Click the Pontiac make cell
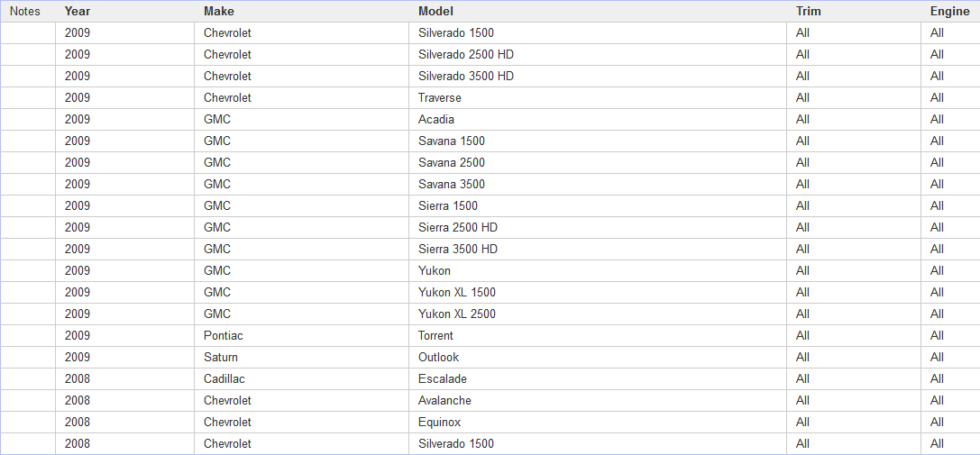The image size is (980, 455). click(x=302, y=336)
